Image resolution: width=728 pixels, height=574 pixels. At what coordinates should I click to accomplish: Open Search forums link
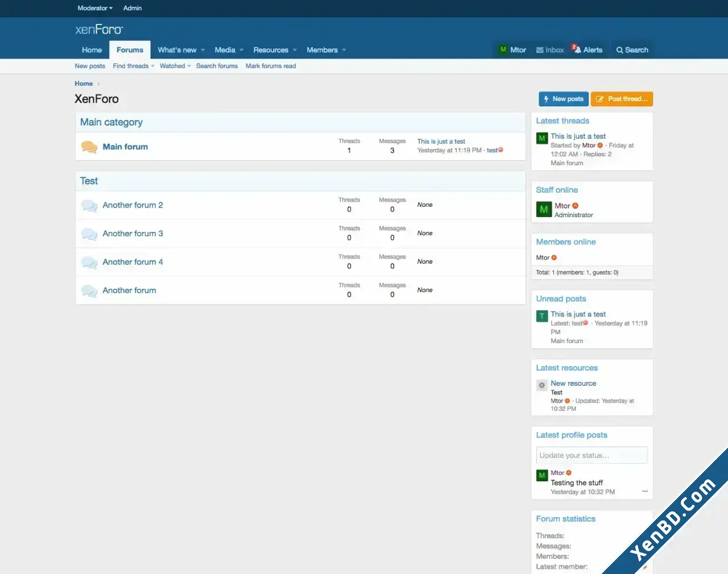217,66
